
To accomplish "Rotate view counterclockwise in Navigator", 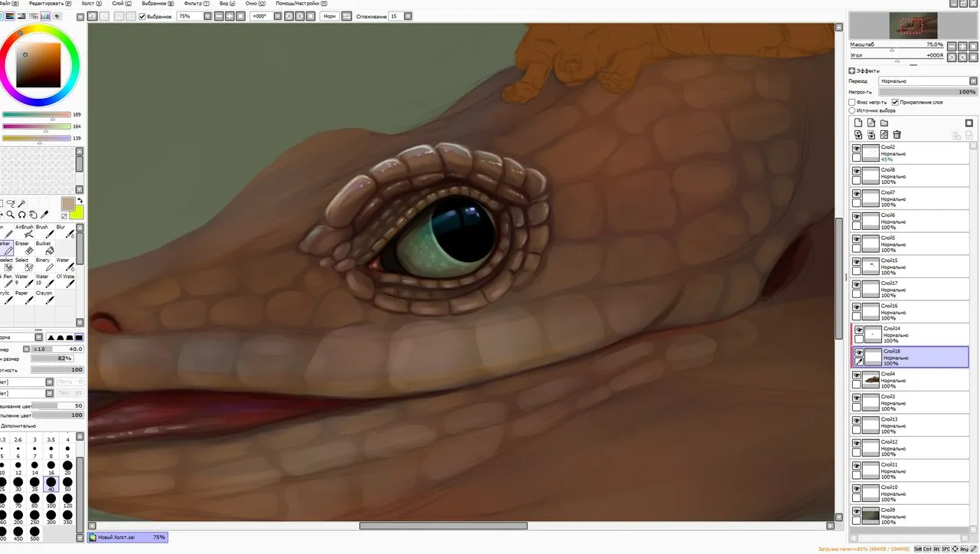I will 951,57.
